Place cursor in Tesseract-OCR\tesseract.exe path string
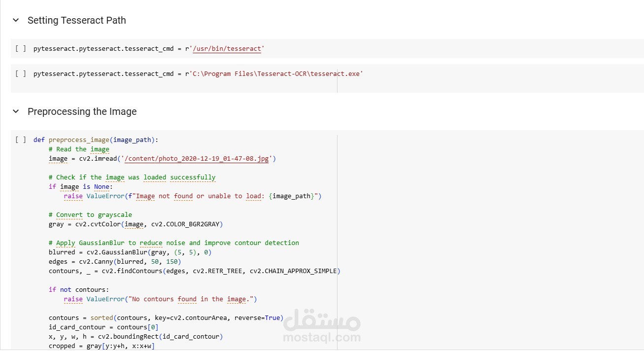Image resolution: width=644 pixels, height=351 pixels. [276, 73]
